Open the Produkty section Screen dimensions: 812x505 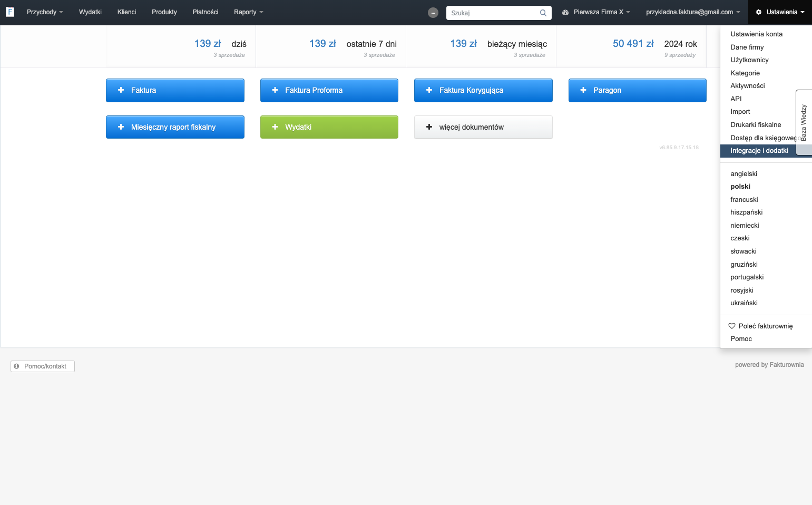point(164,12)
